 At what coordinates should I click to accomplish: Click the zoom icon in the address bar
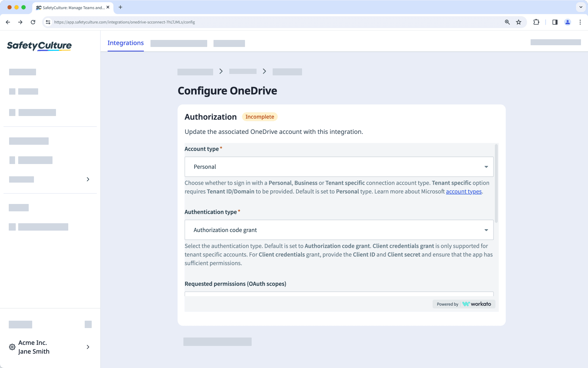click(507, 22)
